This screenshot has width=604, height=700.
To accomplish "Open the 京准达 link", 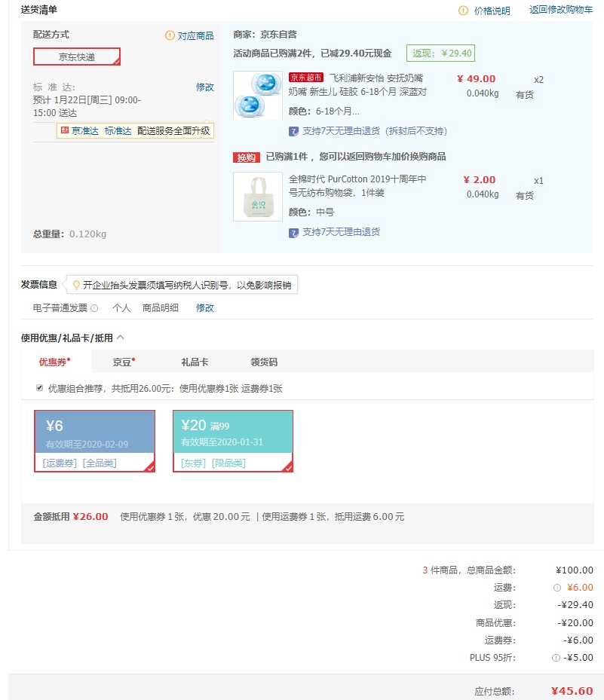I will (85, 131).
